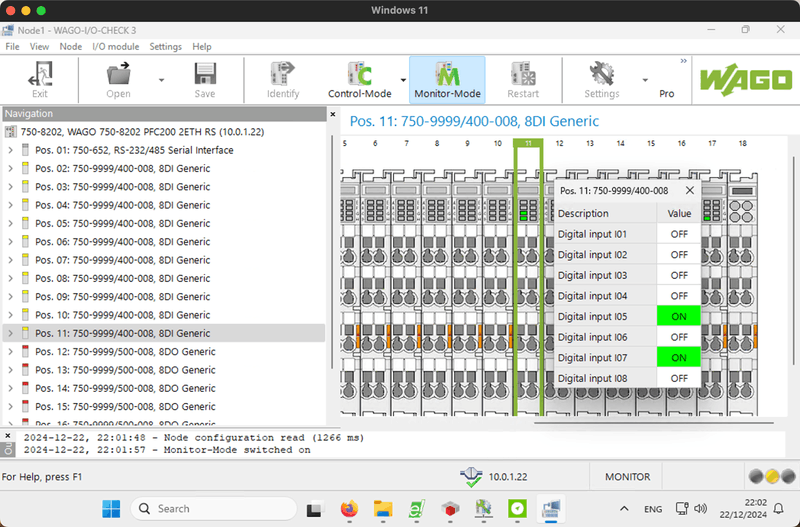
Task: Click the red module icon of Pos. 14
Action: click(25, 388)
